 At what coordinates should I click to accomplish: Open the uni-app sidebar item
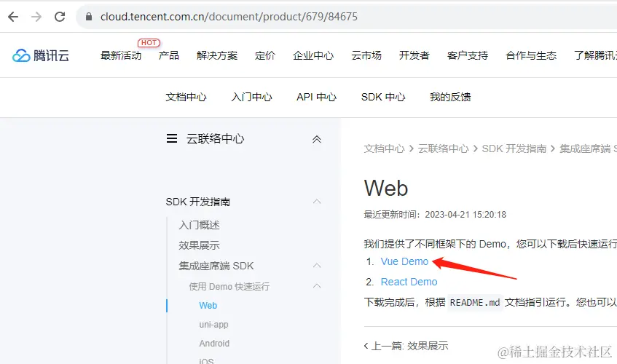[x=213, y=324]
